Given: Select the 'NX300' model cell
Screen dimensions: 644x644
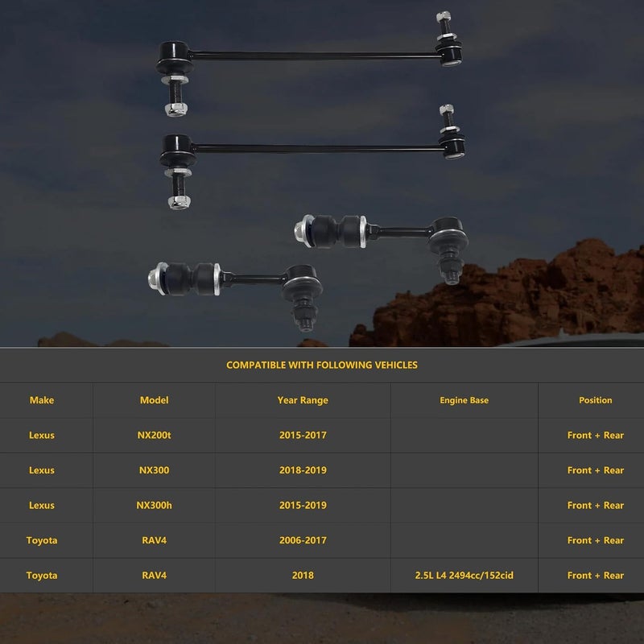Looking at the screenshot, I should (154, 470).
